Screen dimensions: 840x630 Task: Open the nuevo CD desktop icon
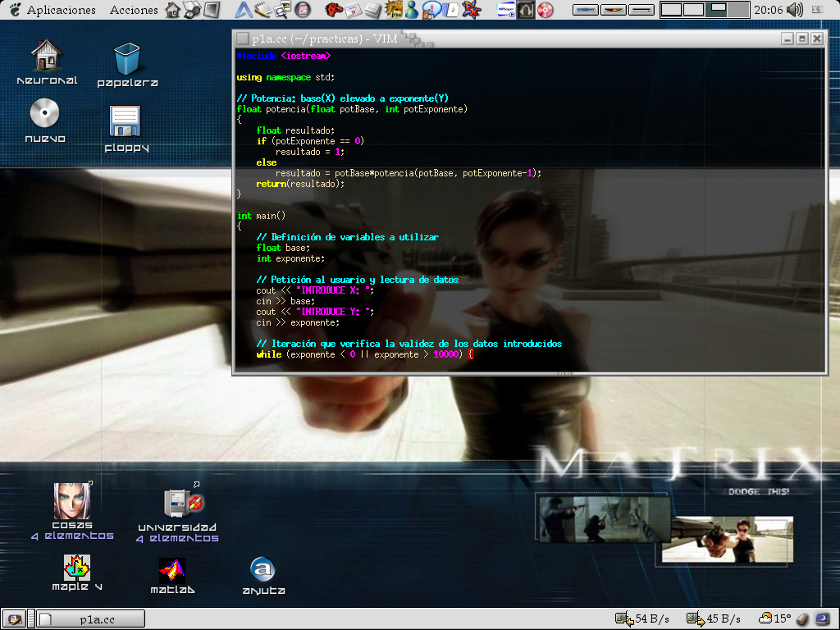click(x=45, y=121)
